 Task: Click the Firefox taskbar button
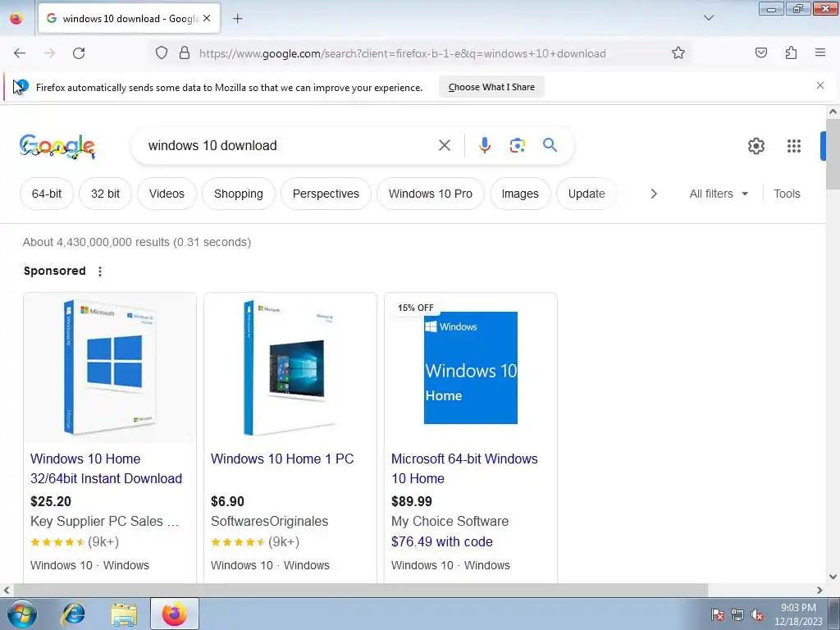coord(175,614)
